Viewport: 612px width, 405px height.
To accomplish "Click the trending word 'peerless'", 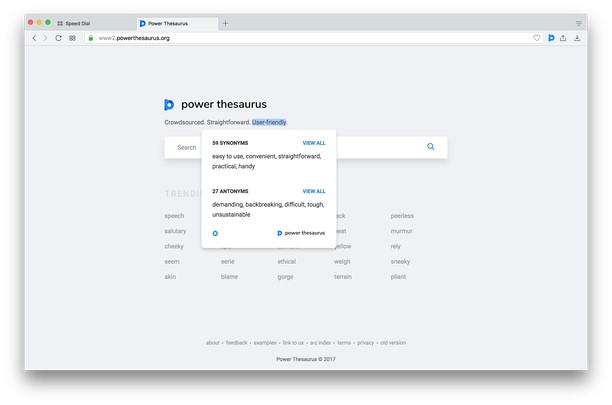I will coord(402,216).
